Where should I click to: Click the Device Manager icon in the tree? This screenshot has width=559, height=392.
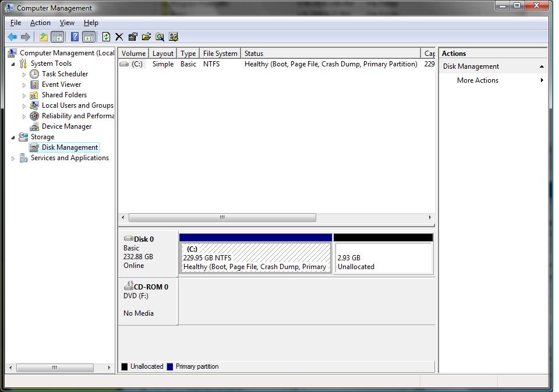[x=34, y=126]
